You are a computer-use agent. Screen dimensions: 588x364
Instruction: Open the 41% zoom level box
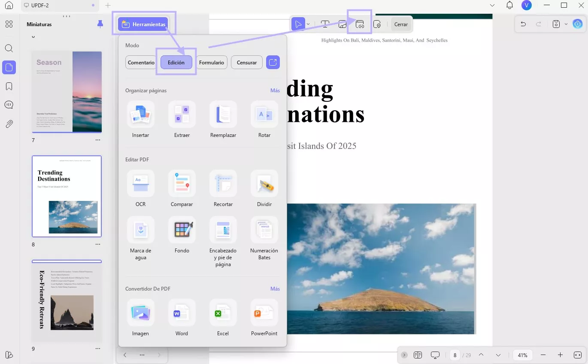pyautogui.click(x=523, y=355)
